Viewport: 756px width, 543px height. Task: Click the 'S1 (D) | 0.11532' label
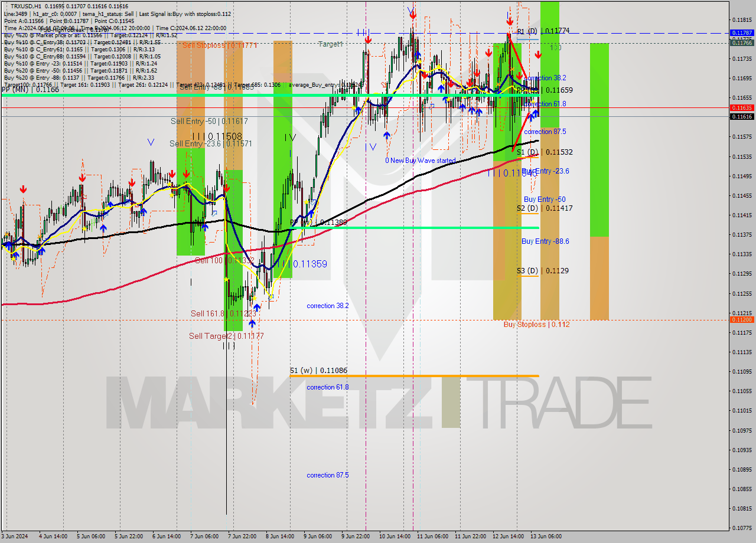click(545, 152)
